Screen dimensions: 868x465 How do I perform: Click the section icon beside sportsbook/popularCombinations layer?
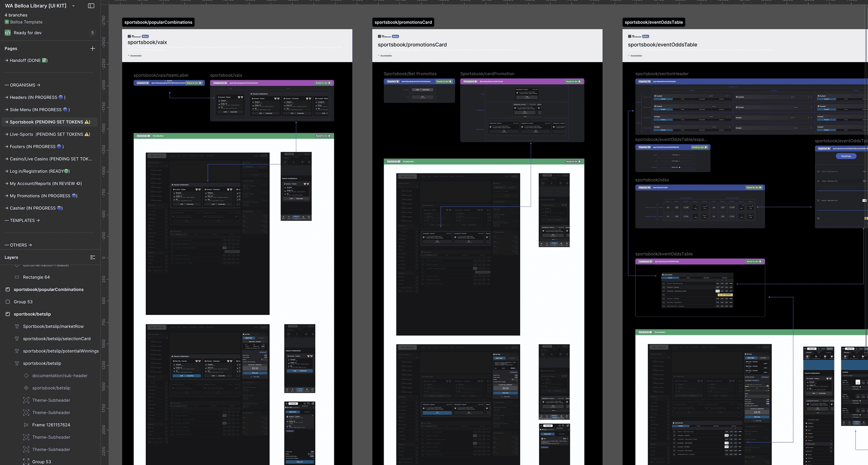click(8, 290)
